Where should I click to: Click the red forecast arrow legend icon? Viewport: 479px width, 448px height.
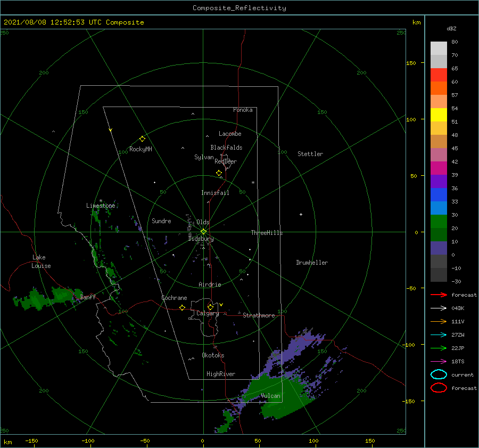pos(439,295)
